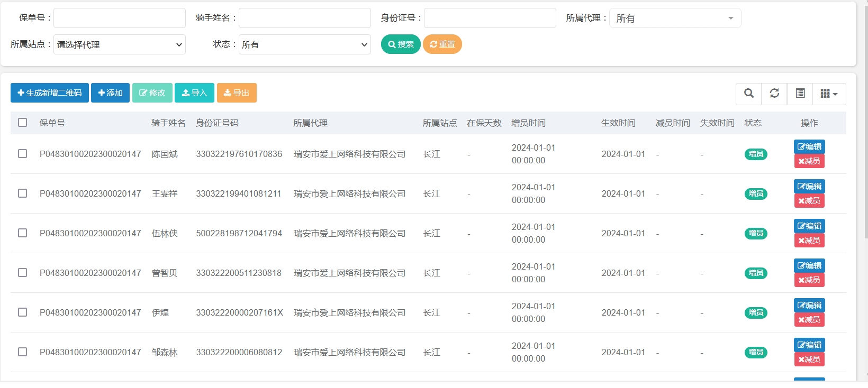Toggle the select-all header checkbox

point(22,123)
